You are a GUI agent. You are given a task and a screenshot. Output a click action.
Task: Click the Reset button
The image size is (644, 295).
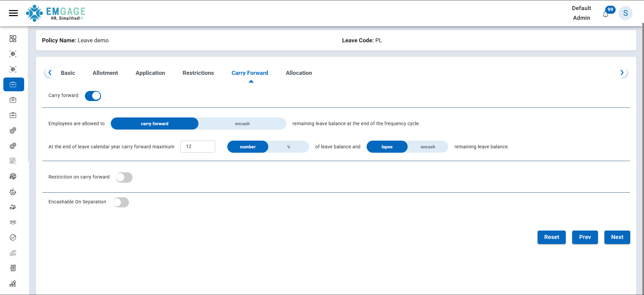point(551,237)
